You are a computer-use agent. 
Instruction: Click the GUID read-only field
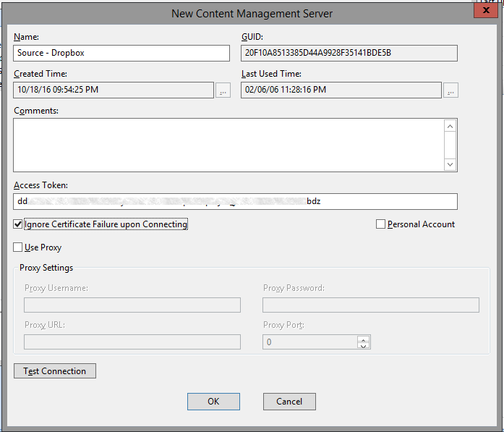[349, 53]
